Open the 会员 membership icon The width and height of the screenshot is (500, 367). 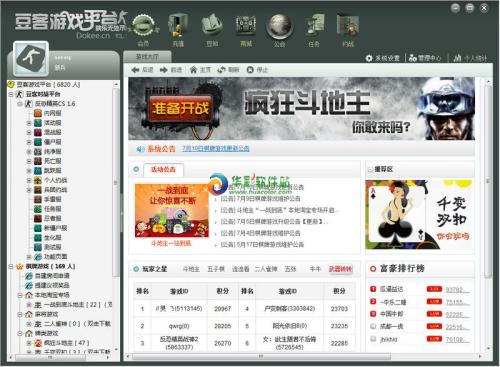click(144, 27)
